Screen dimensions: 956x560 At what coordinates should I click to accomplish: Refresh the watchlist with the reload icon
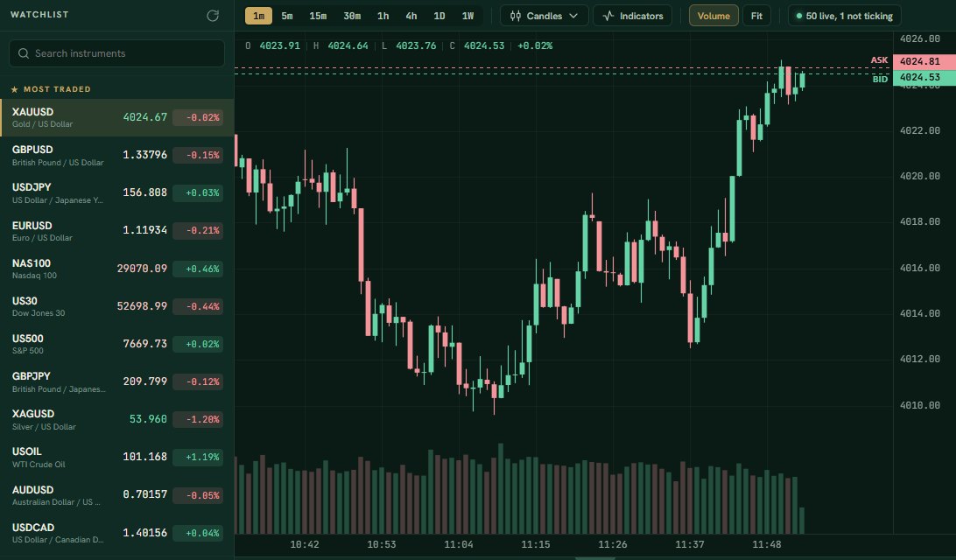click(212, 15)
